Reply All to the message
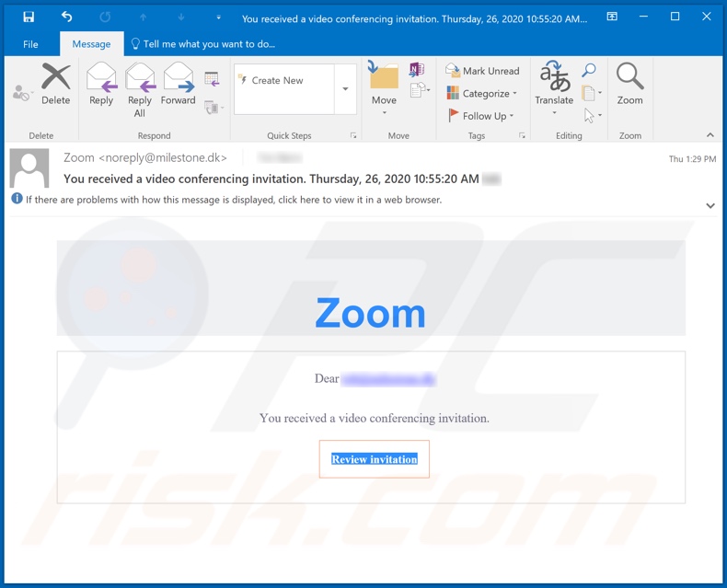Viewport: 727px width, 588px height. 140,90
